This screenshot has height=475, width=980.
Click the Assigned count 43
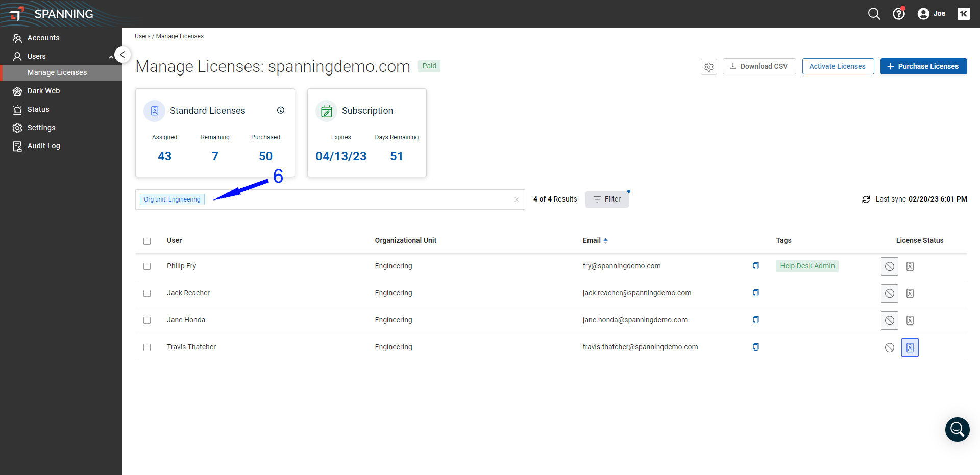[x=164, y=156]
